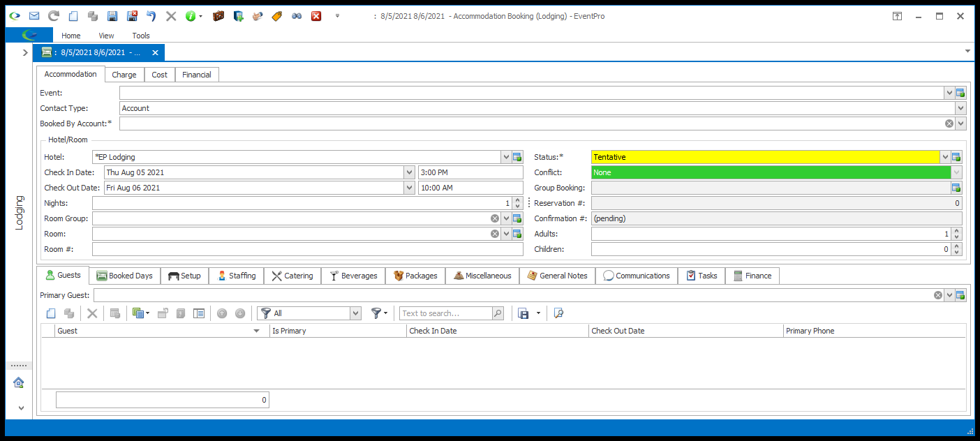
Task: Open the General Notes tab
Action: point(558,276)
